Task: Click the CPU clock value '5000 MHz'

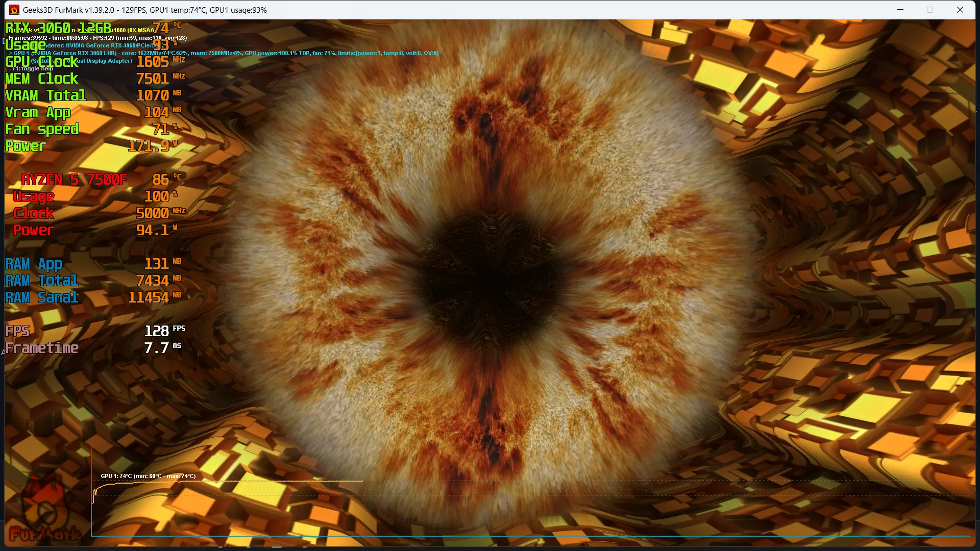Action: pos(160,213)
